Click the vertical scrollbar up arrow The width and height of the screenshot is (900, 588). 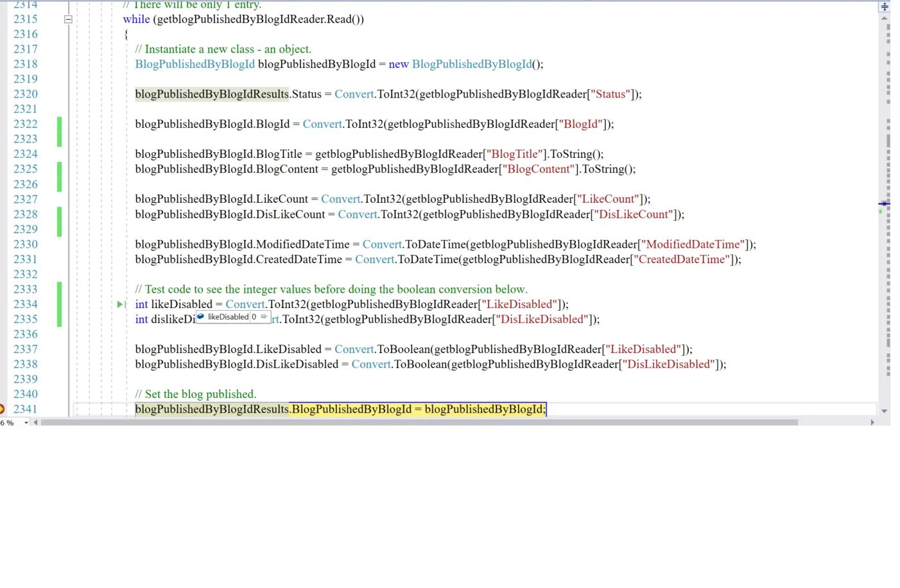pos(884,18)
